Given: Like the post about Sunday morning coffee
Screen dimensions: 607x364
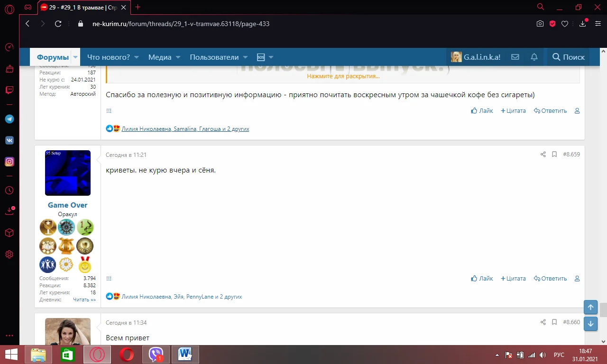Looking at the screenshot, I should pyautogui.click(x=482, y=111).
